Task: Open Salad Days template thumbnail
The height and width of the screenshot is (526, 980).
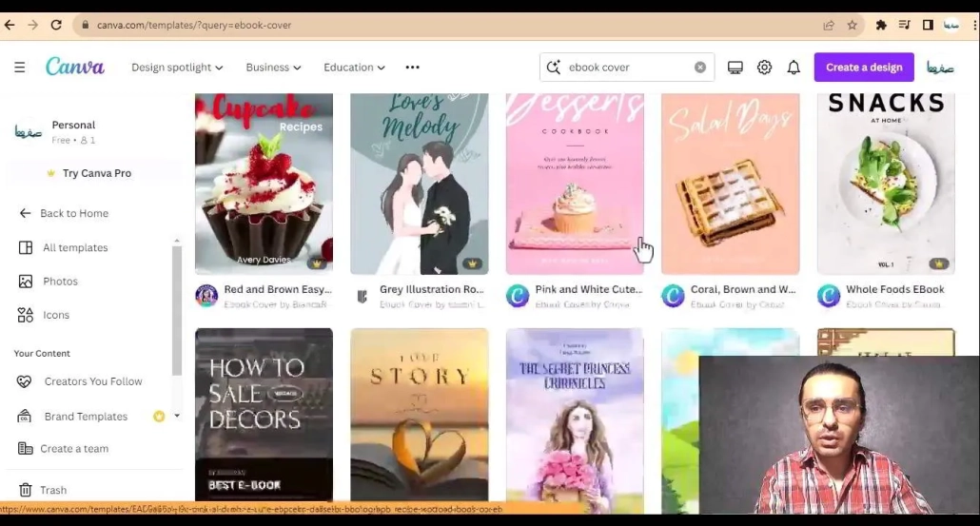Action: 731,184
